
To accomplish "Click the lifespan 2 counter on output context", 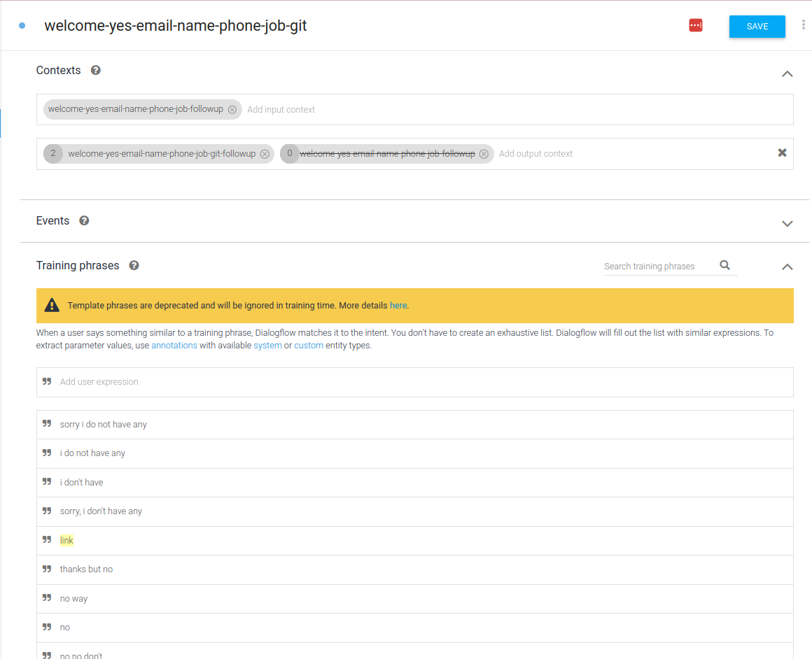I will pyautogui.click(x=53, y=153).
